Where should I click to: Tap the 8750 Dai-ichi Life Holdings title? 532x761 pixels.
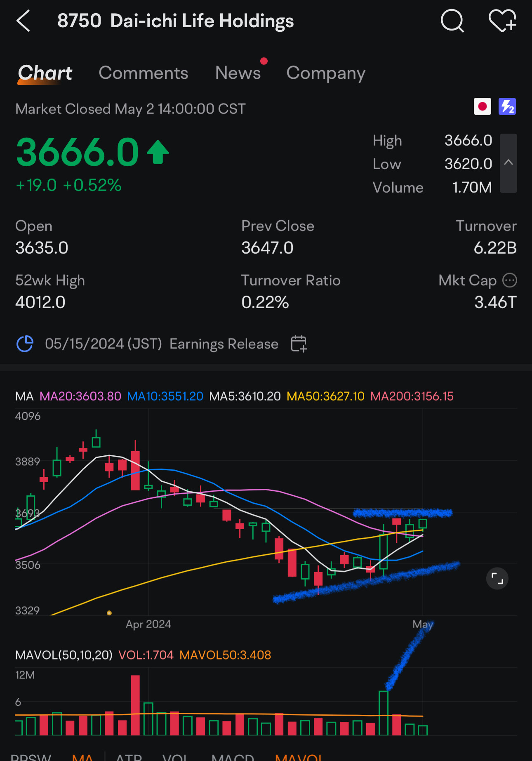(x=176, y=21)
